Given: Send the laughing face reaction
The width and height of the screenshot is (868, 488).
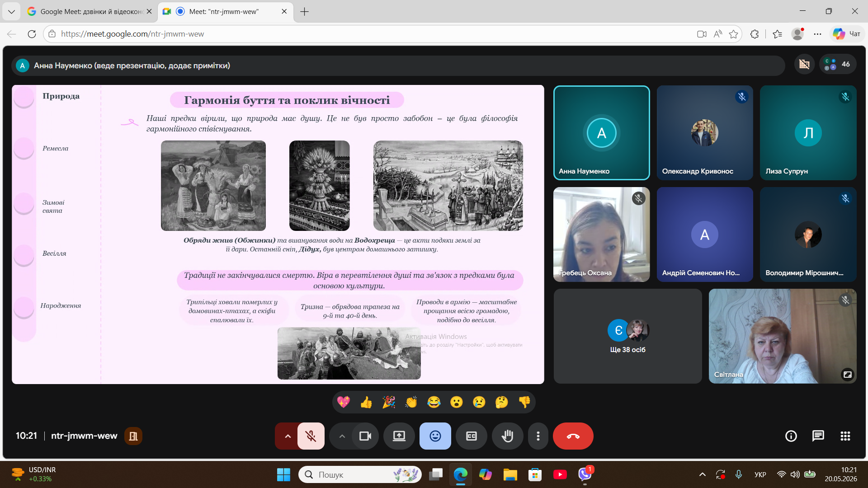Looking at the screenshot, I should (x=434, y=402).
